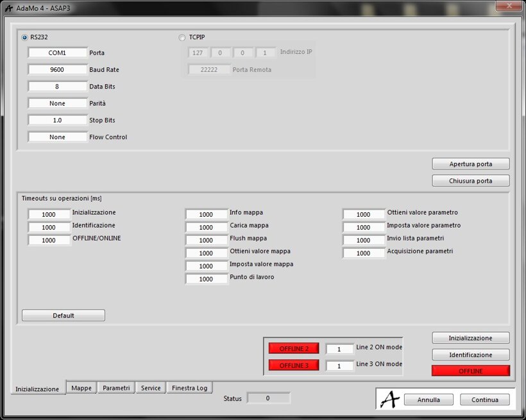
Task: Open the Finestra Log tab
Action: pyautogui.click(x=189, y=388)
